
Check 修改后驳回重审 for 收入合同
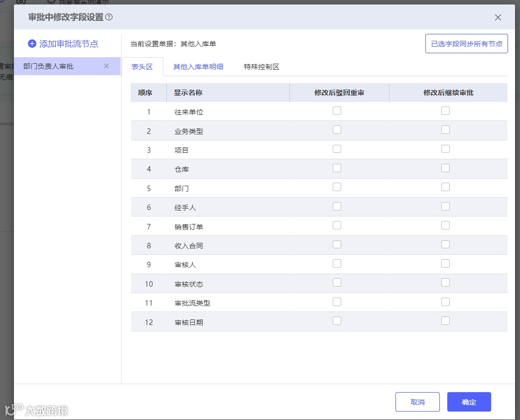tap(337, 244)
